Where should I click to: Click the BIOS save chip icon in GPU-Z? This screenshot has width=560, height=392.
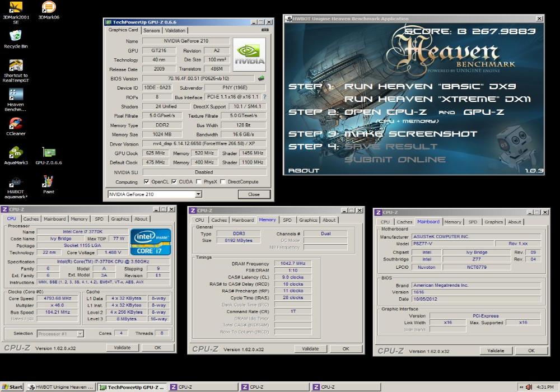(x=262, y=78)
